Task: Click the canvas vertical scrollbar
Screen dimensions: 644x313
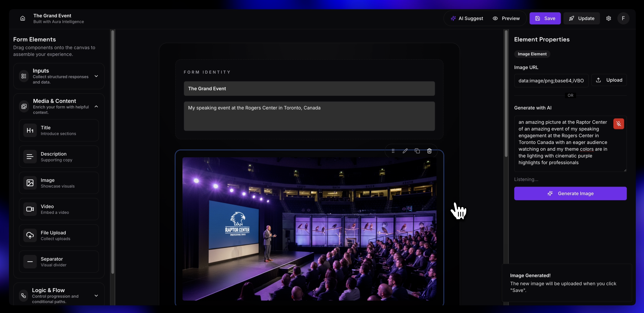Action: coord(506,93)
